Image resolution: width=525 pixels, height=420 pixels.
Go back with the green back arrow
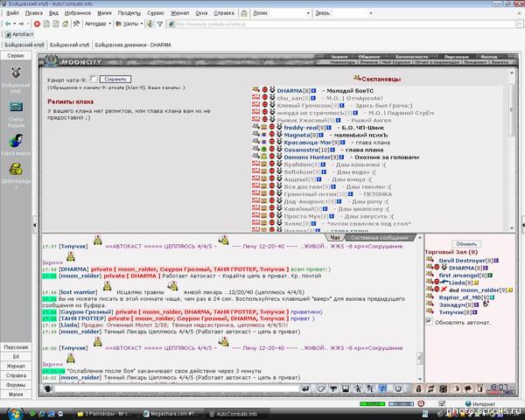pyautogui.click(x=8, y=24)
